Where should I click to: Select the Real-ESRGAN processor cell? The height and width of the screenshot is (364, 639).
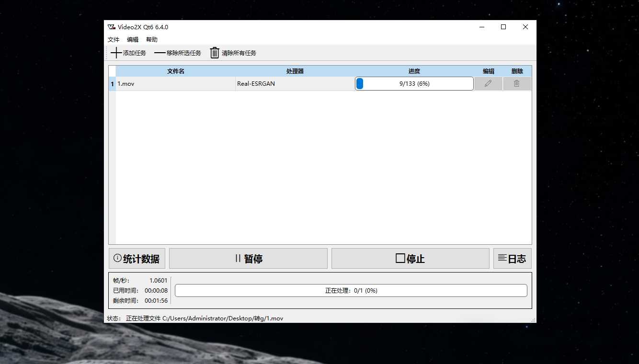tap(295, 84)
